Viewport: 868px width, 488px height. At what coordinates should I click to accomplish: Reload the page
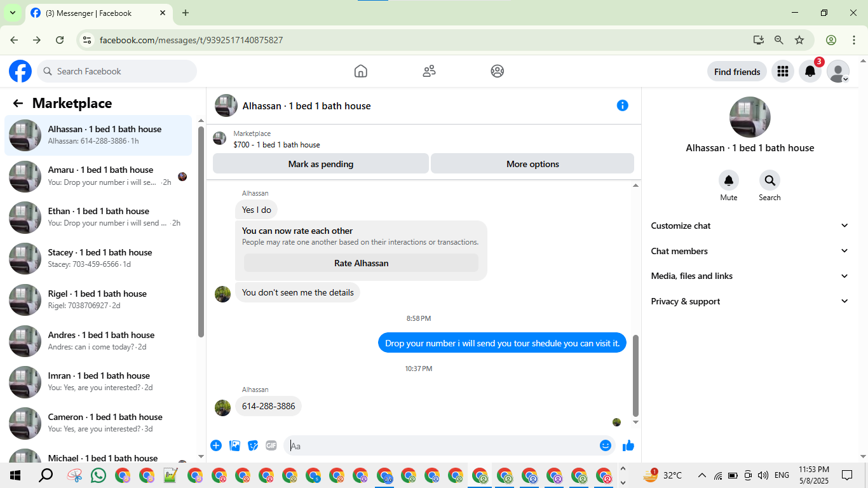click(60, 40)
